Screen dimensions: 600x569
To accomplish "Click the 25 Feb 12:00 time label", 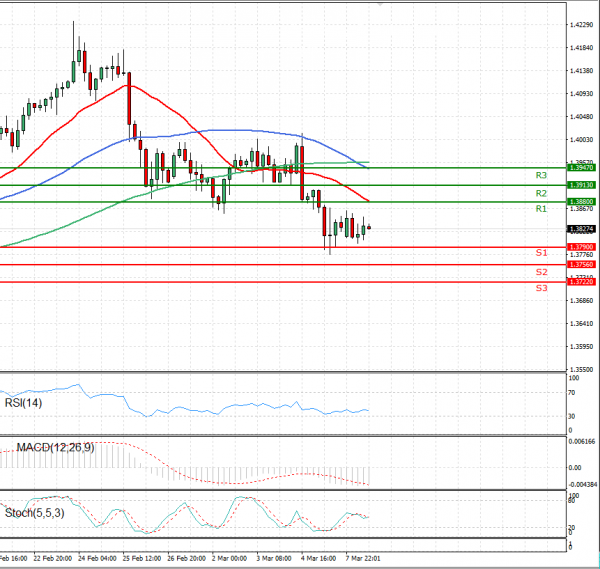I will click(x=142, y=559).
